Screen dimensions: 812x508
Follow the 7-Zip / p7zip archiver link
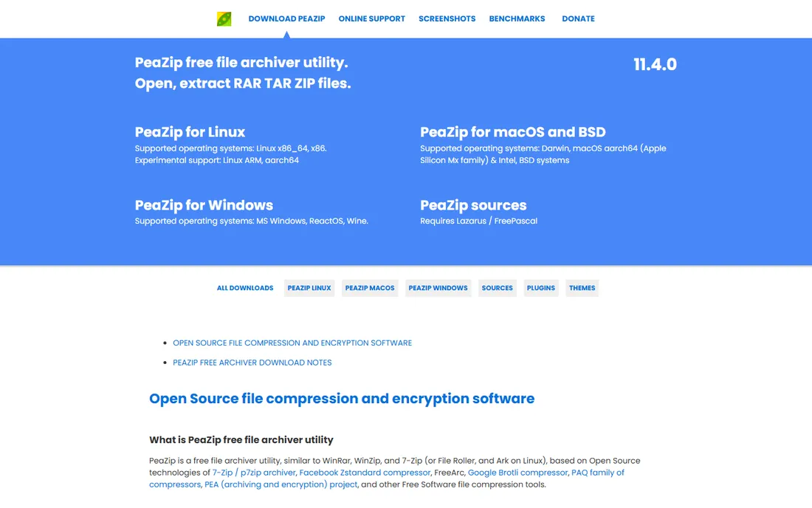click(x=254, y=473)
